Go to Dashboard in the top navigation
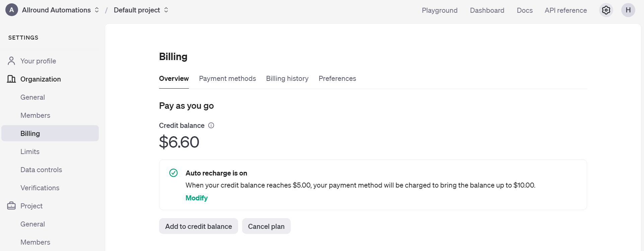This screenshot has height=251, width=644. tap(487, 10)
